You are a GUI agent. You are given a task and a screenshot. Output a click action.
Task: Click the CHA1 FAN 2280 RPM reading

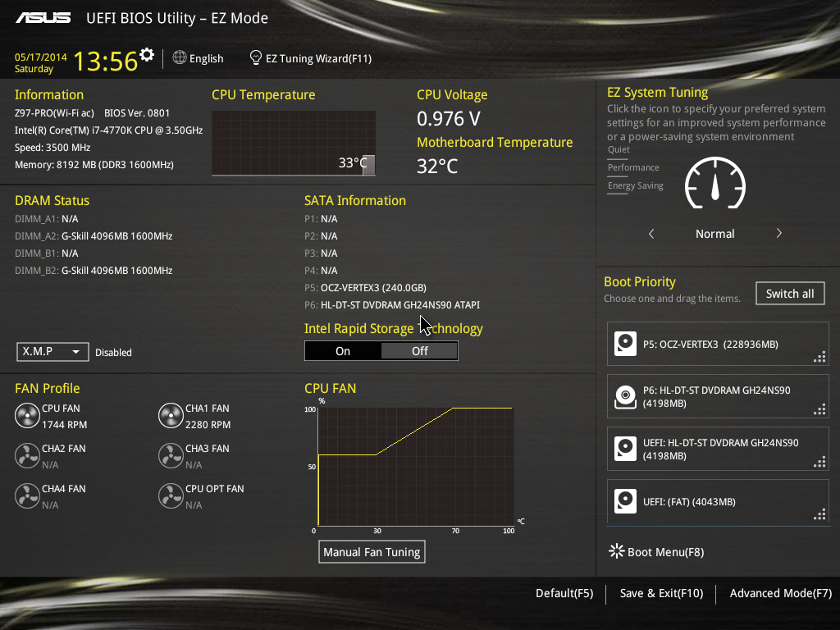(208, 425)
